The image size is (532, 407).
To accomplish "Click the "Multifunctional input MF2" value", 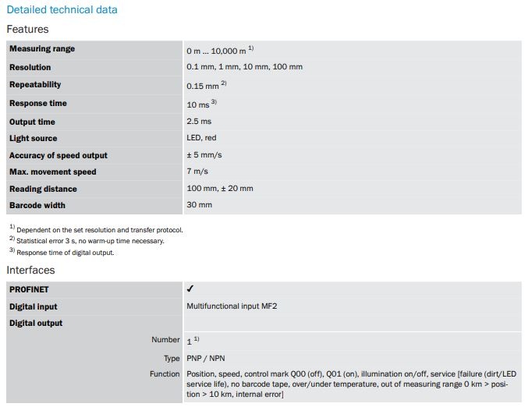I will pyautogui.click(x=232, y=306).
